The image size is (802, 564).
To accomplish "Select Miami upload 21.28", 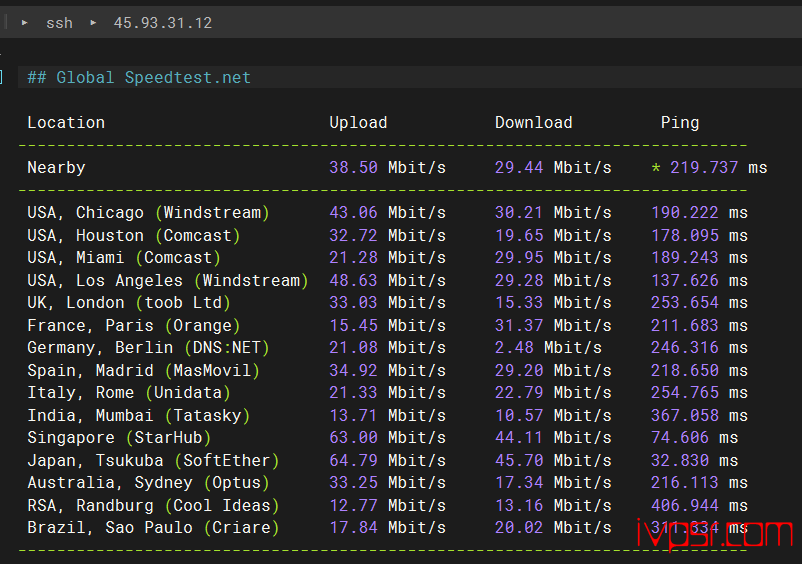I will tap(353, 258).
